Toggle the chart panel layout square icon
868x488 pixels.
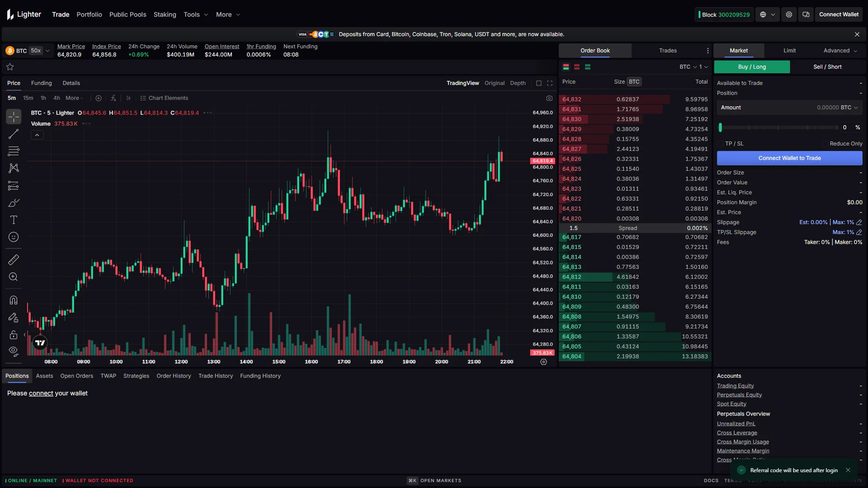pos(539,83)
